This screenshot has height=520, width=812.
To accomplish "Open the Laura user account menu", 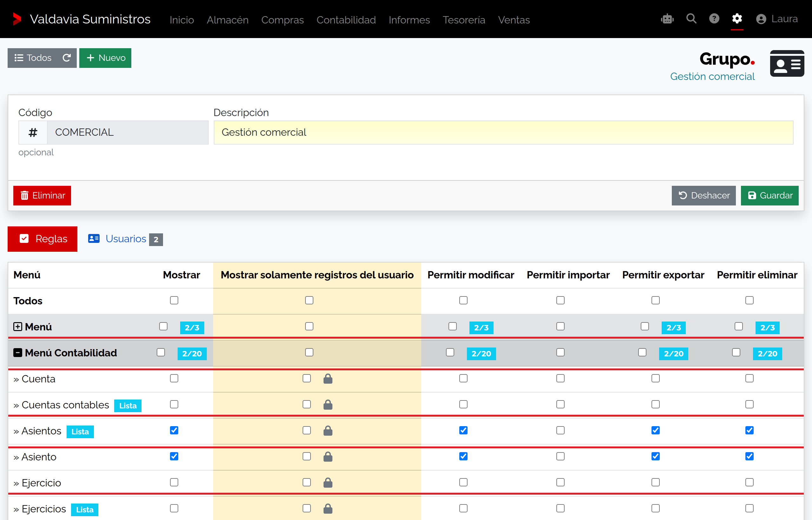I will pyautogui.click(x=776, y=19).
